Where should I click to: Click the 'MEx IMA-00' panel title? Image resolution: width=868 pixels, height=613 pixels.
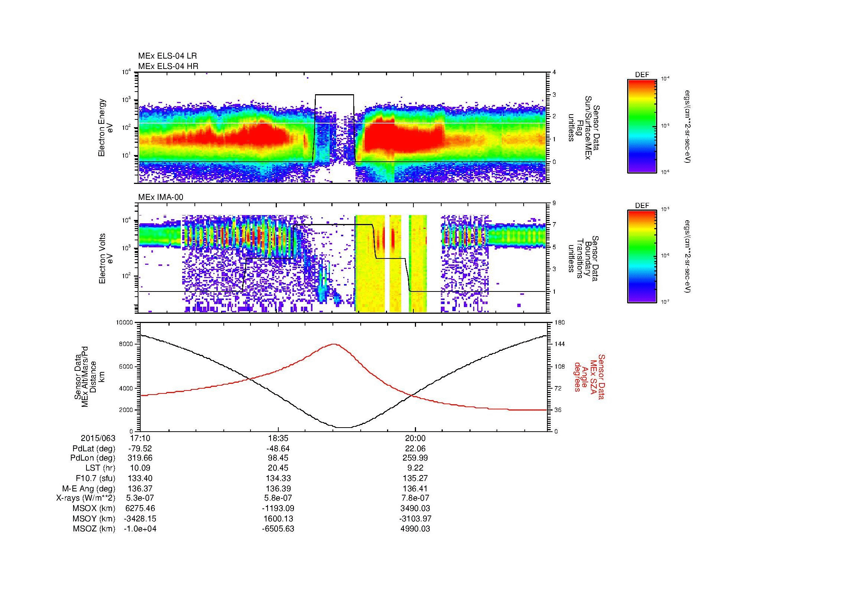(x=161, y=197)
